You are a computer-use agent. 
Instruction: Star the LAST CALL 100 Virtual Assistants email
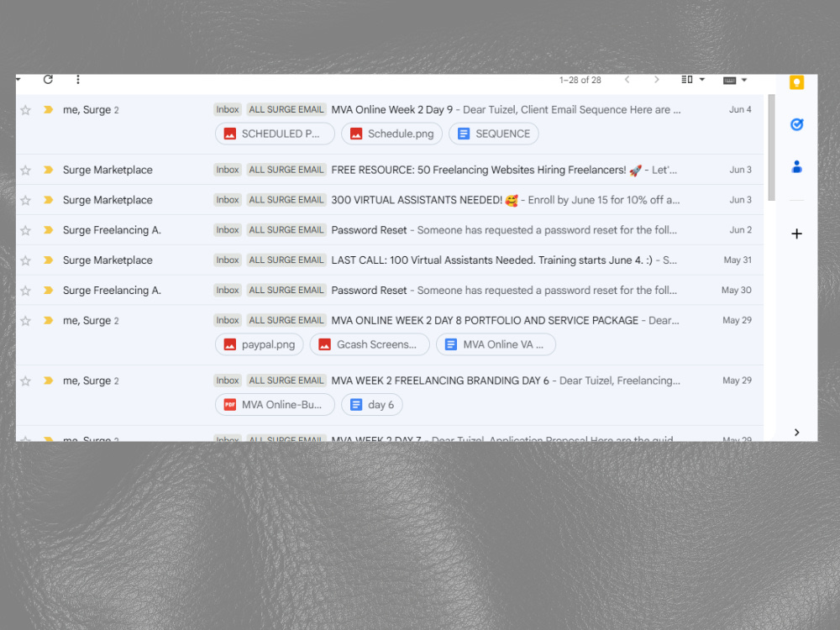(x=25, y=260)
